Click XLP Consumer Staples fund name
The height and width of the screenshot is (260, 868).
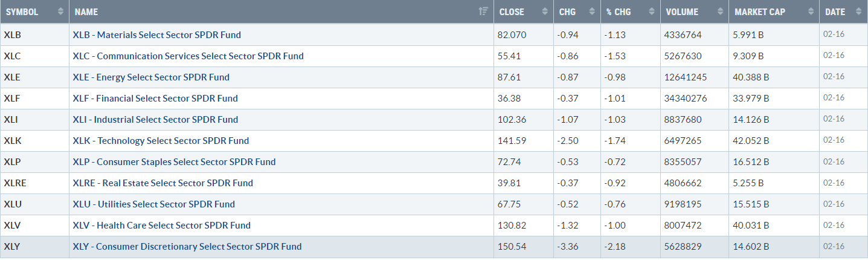174,162
